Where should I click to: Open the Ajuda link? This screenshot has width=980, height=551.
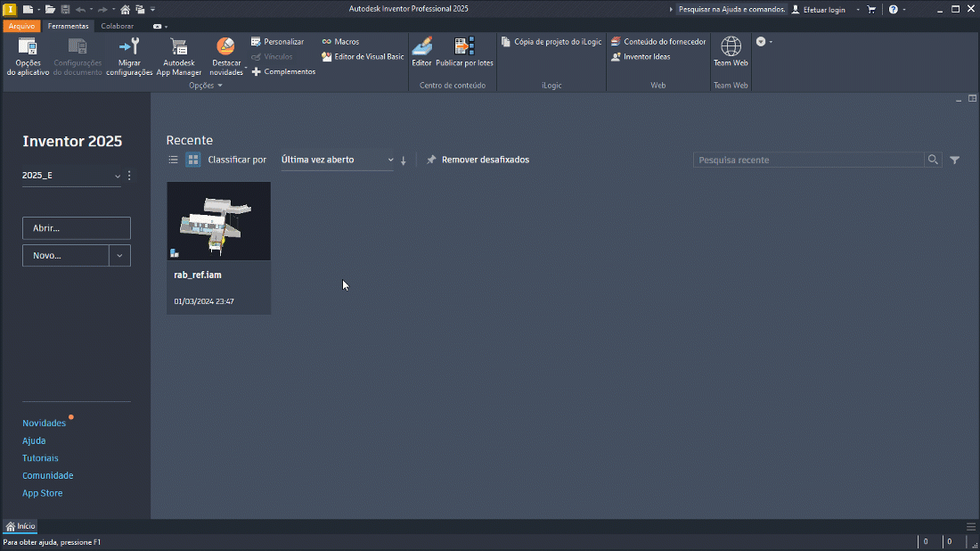[x=34, y=440]
